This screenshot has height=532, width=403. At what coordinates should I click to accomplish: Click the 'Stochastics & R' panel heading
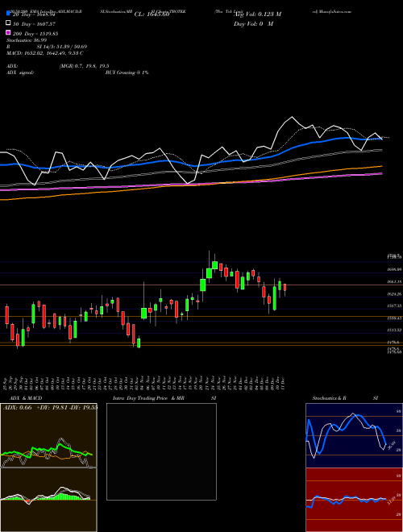pyautogui.click(x=330, y=398)
